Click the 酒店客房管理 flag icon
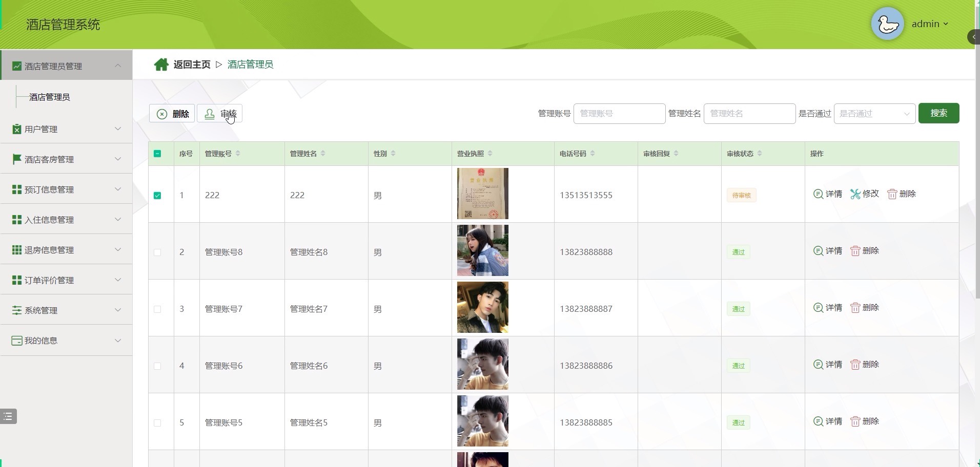The height and width of the screenshot is (467, 980). pos(17,159)
